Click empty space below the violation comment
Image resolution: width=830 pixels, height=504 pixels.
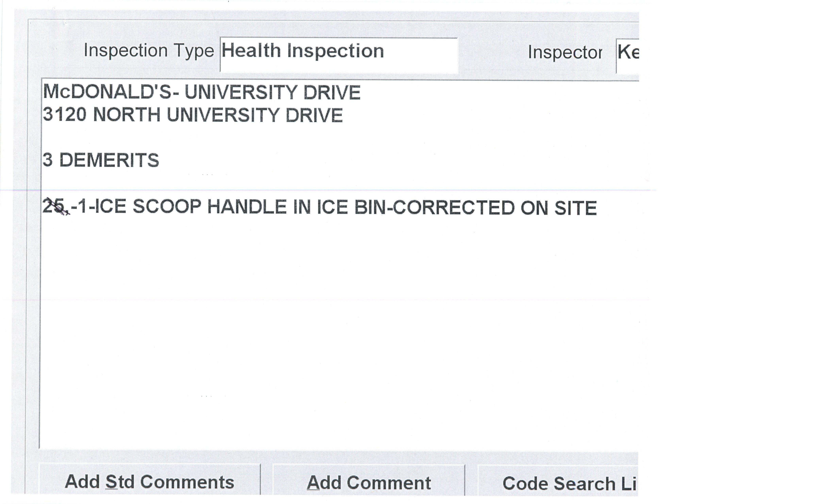point(337,320)
